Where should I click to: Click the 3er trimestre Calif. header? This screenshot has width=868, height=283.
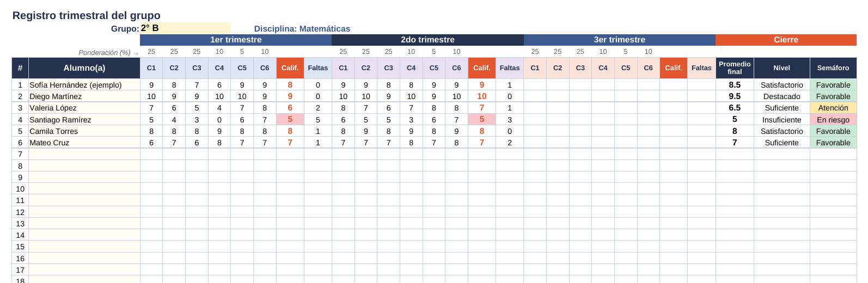tap(674, 68)
